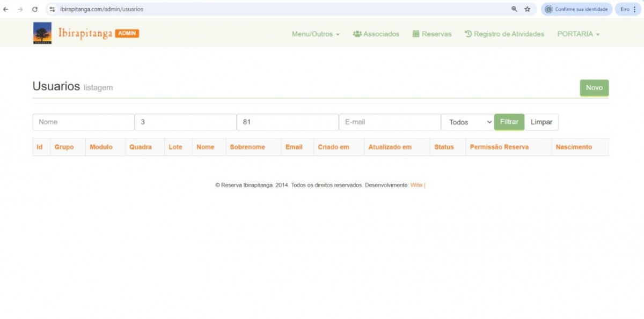The height and width of the screenshot is (319, 644).
Task: Open the Reservas menu item
Action: (x=432, y=34)
